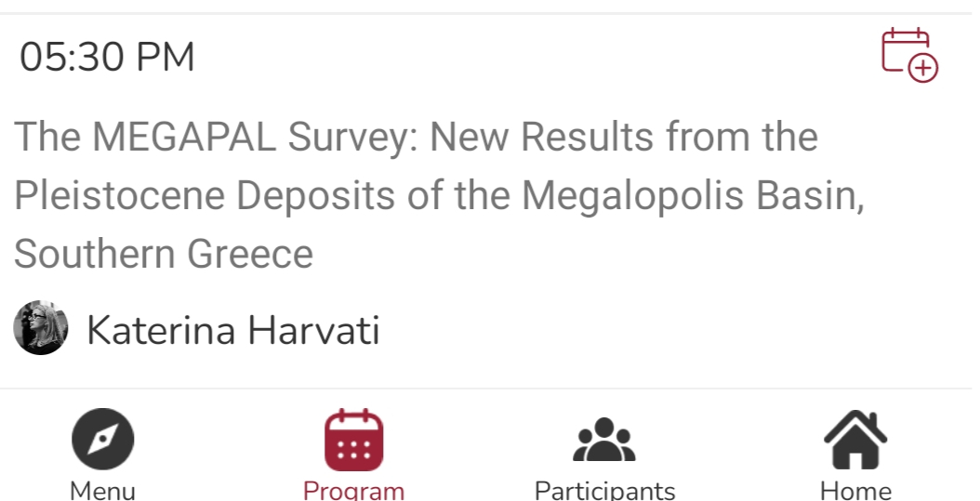
Task: Select the Participants tab label
Action: coord(604,490)
